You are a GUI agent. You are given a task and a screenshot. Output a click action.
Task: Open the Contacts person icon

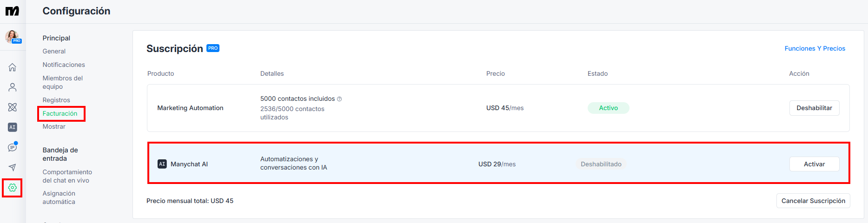coord(13,87)
